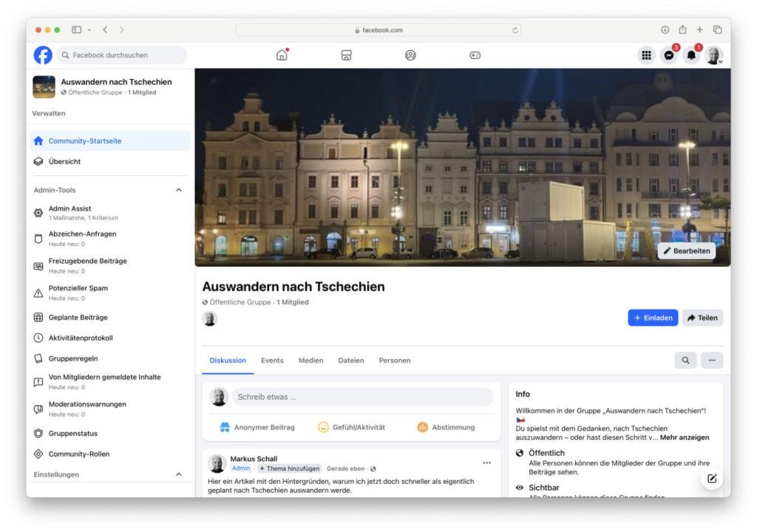The image size is (757, 532).
Task: Go to Marketplace via top nav icon
Action: [346, 55]
